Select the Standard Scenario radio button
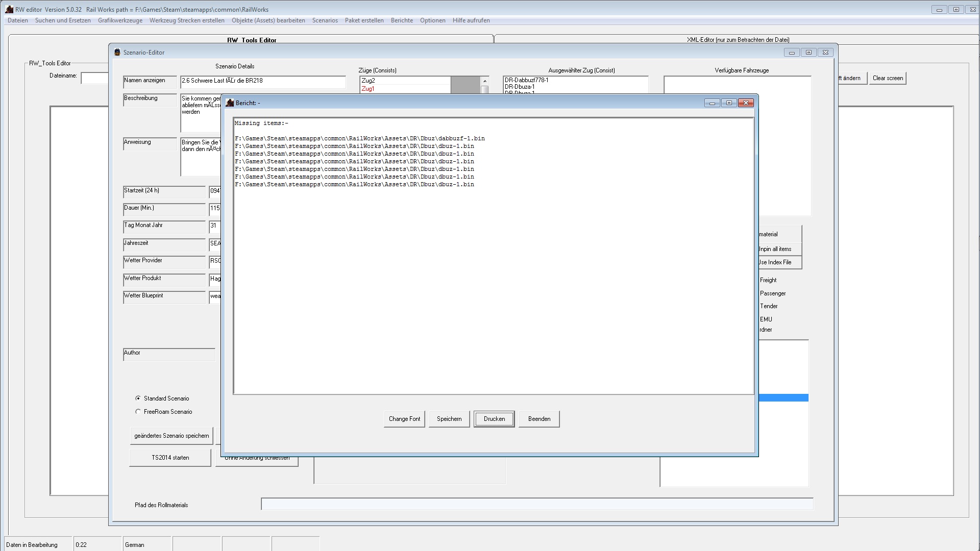980x551 pixels. (x=138, y=398)
